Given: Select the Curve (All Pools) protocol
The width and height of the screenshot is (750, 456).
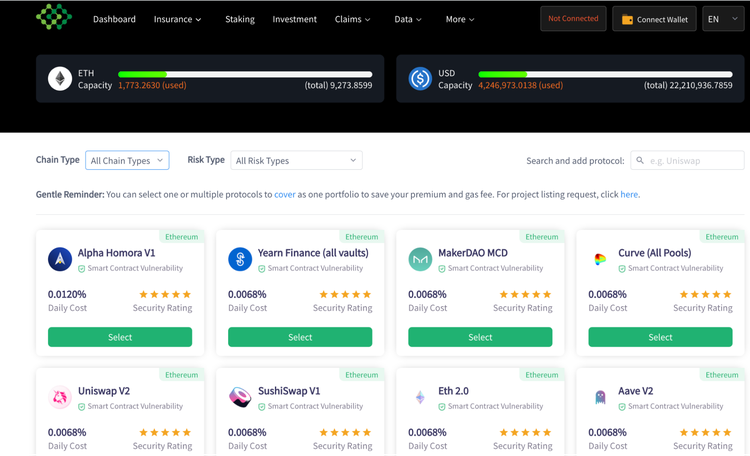Looking at the screenshot, I should click(660, 337).
